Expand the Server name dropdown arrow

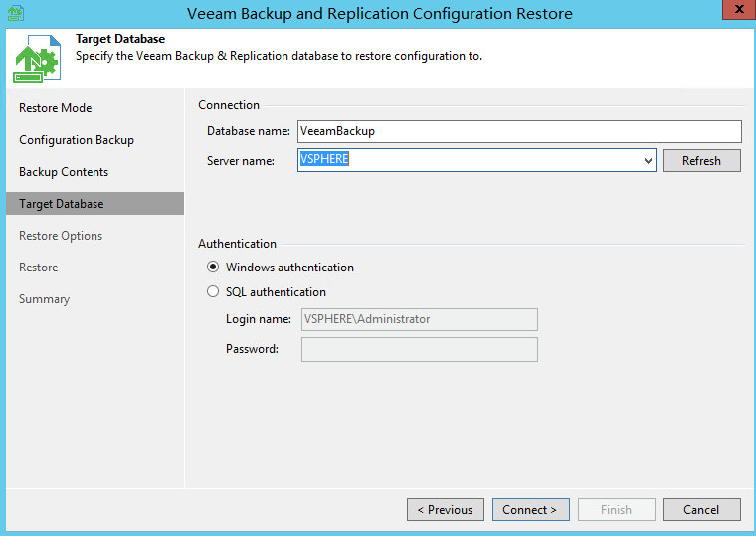click(648, 160)
